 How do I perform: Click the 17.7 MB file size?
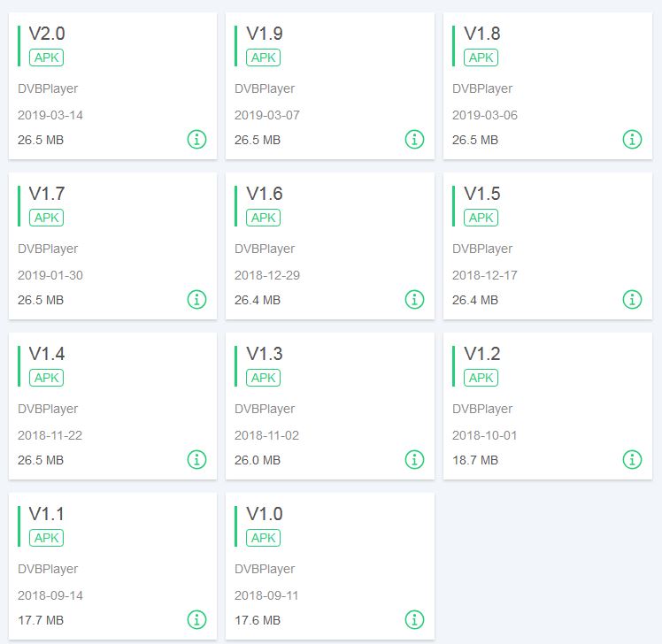pyautogui.click(x=41, y=620)
